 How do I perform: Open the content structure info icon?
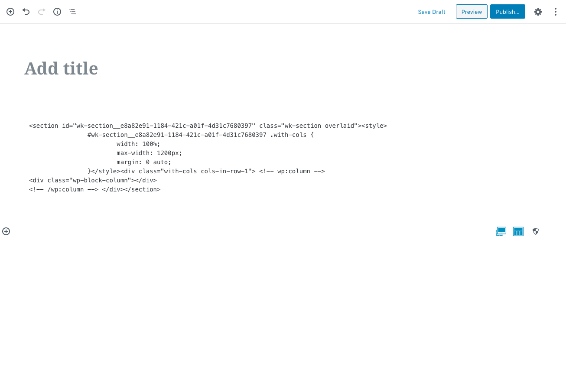[57, 12]
